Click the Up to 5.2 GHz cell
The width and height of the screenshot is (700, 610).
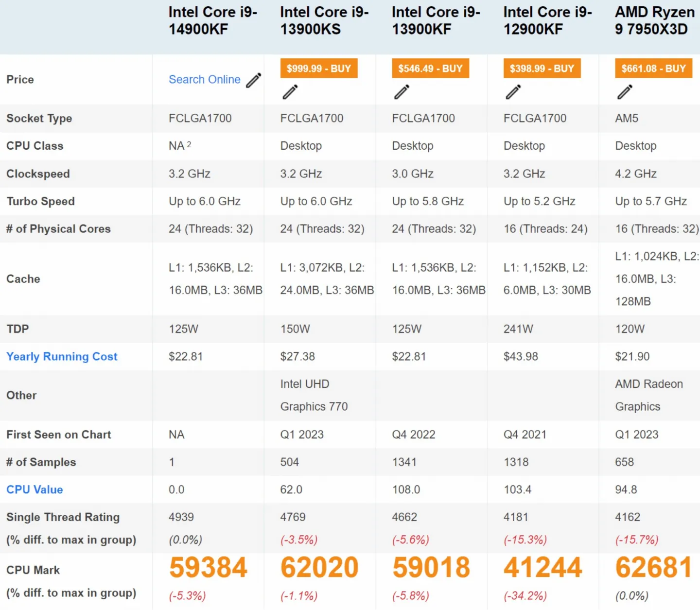(x=540, y=201)
